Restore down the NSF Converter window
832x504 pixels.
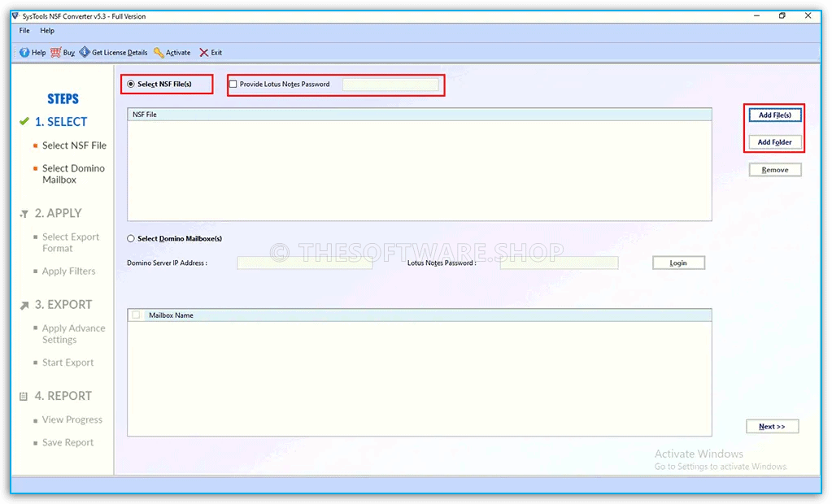tap(782, 16)
